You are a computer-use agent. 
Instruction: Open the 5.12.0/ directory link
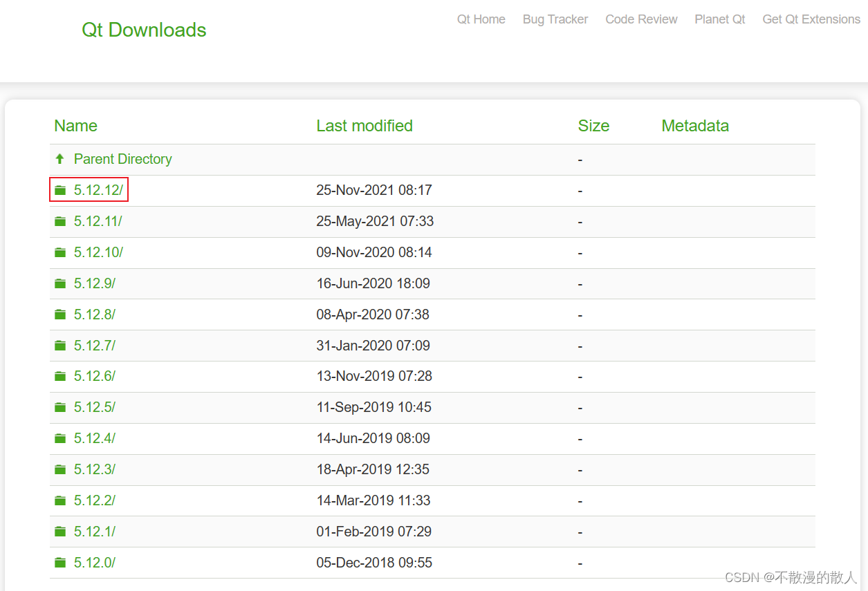pyautogui.click(x=95, y=563)
